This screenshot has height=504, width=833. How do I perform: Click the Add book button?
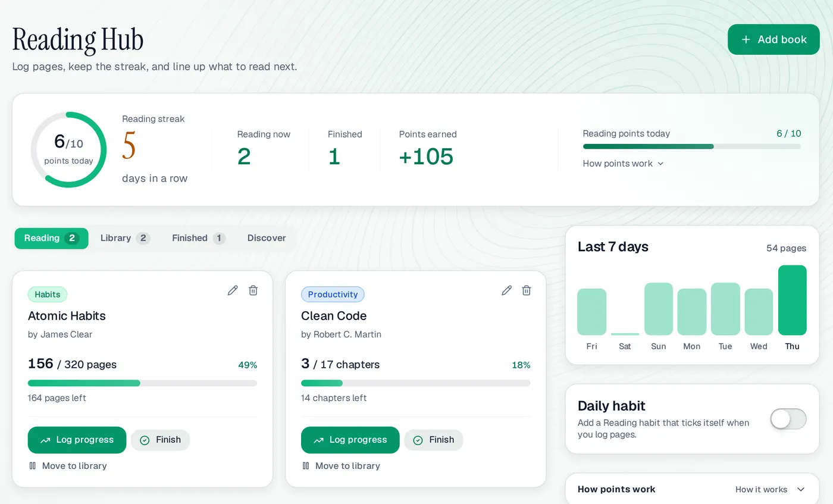[x=773, y=39]
